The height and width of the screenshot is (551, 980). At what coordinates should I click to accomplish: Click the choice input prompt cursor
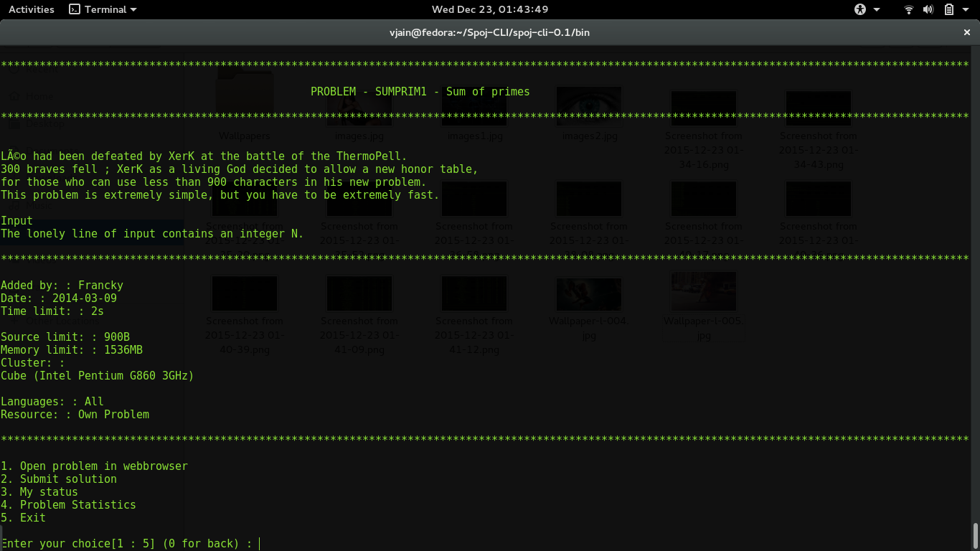pyautogui.click(x=259, y=544)
